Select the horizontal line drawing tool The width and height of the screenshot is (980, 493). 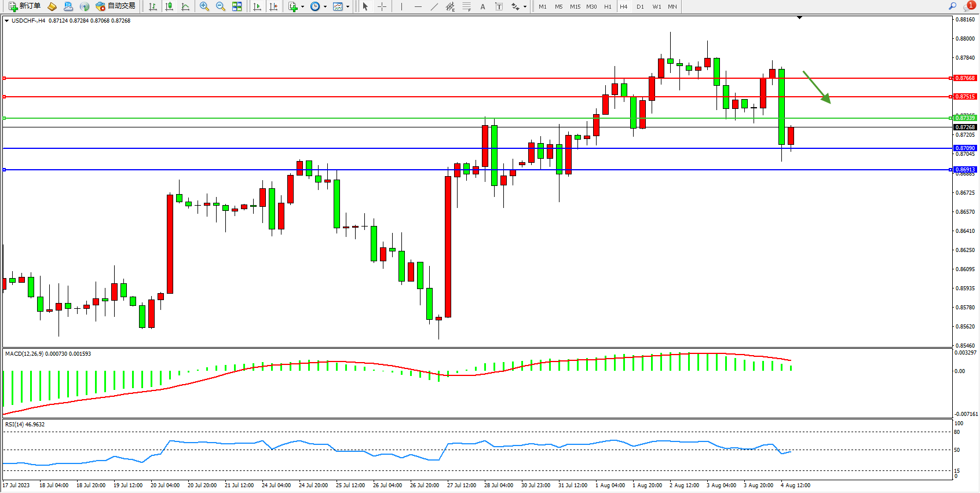pos(418,6)
